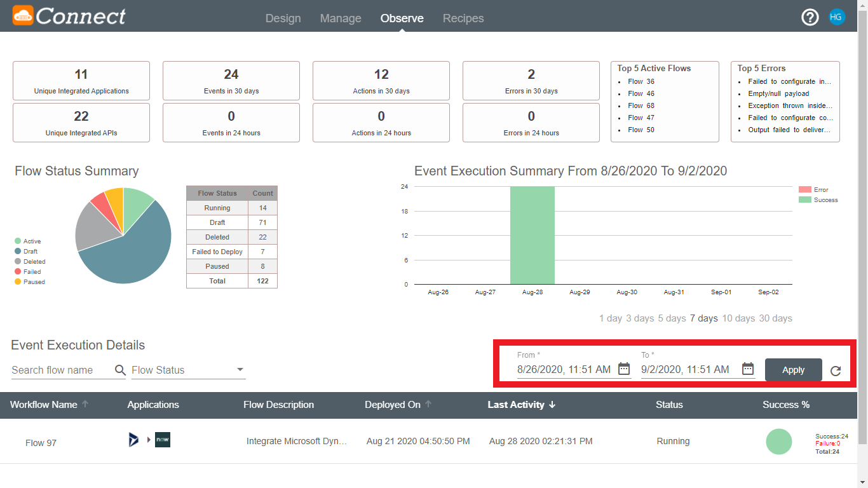The image size is (868, 488).
Task: Click the Applications column header
Action: point(153,405)
